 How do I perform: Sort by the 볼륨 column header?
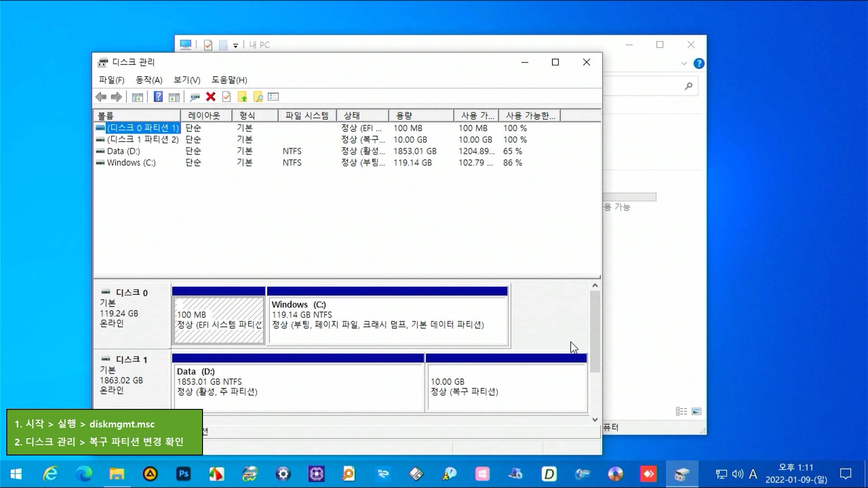(137, 116)
